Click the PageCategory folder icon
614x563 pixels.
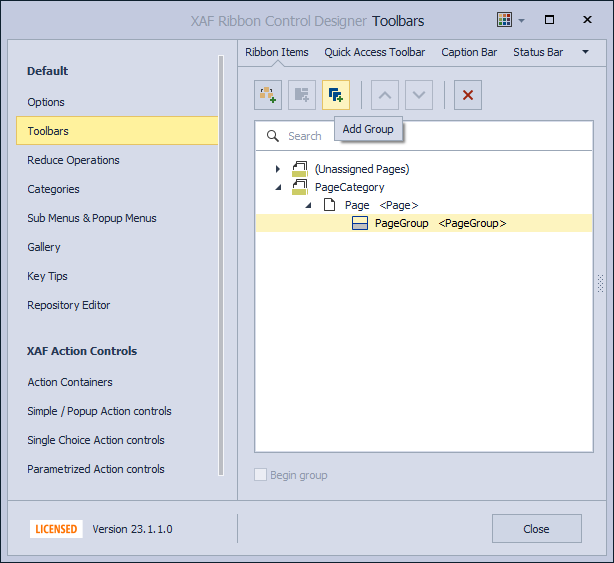pyautogui.click(x=300, y=187)
